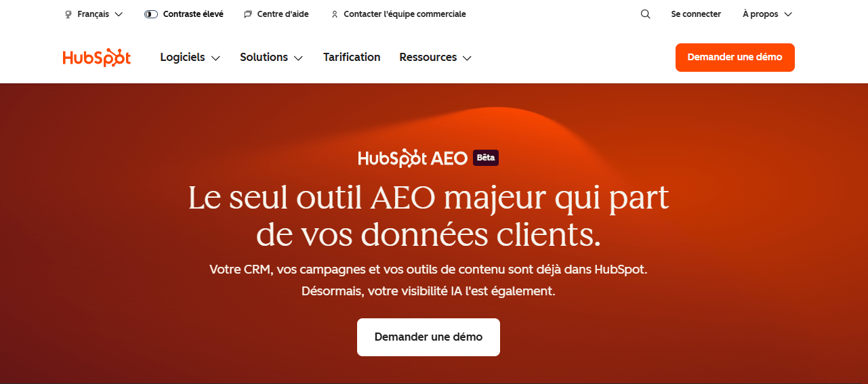868x384 pixels.
Task: Click the globe icon beside Français
Action: [x=68, y=14]
